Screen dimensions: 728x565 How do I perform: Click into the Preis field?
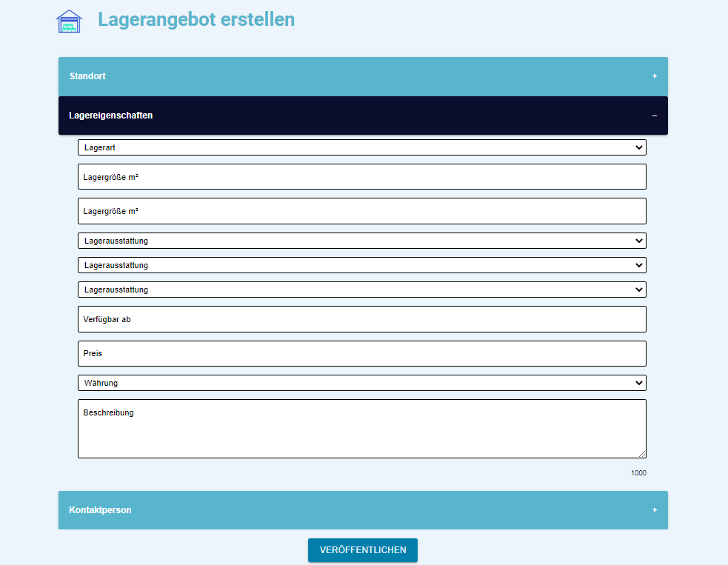pos(362,354)
